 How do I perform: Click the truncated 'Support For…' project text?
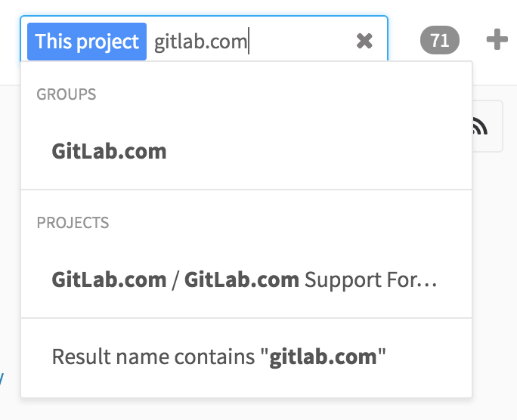click(371, 280)
